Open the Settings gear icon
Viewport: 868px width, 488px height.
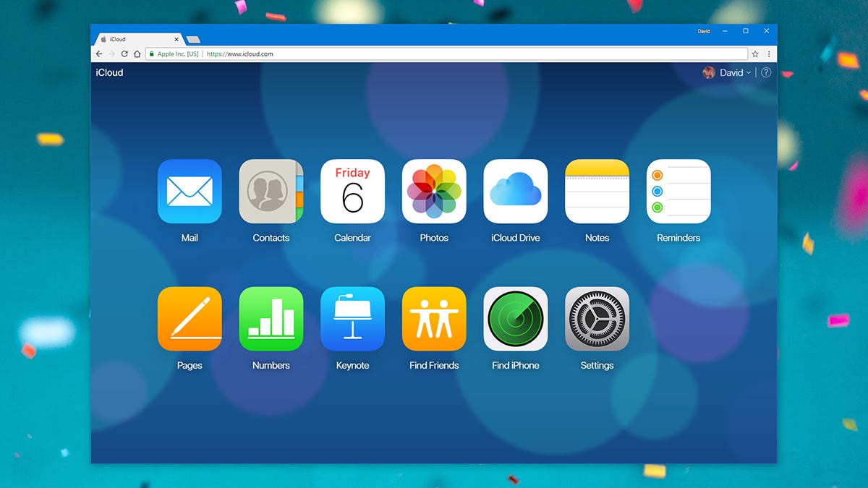pos(597,319)
